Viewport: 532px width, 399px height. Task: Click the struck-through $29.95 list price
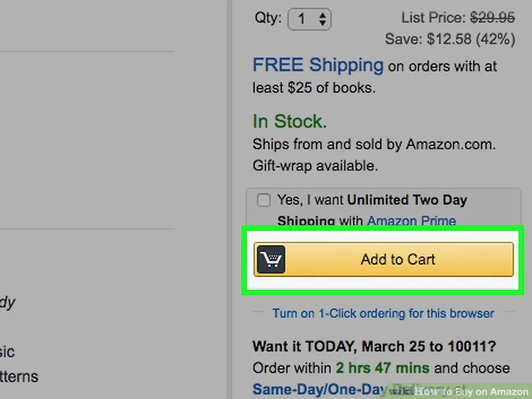pos(493,16)
